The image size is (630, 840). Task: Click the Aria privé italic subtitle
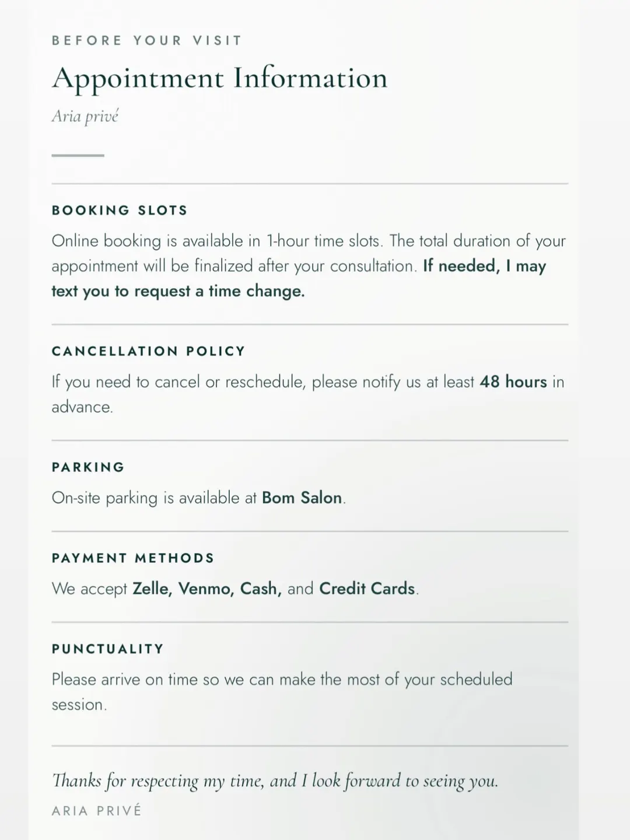[x=85, y=116]
